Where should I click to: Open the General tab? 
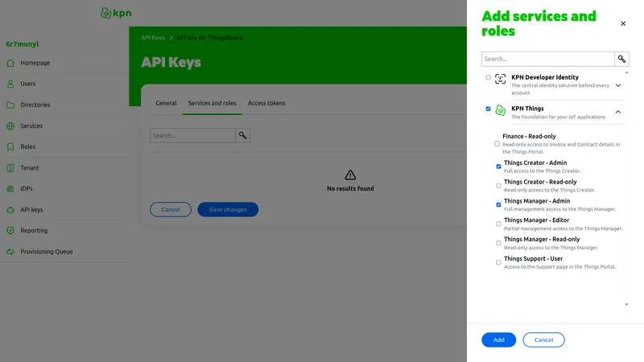click(x=166, y=103)
